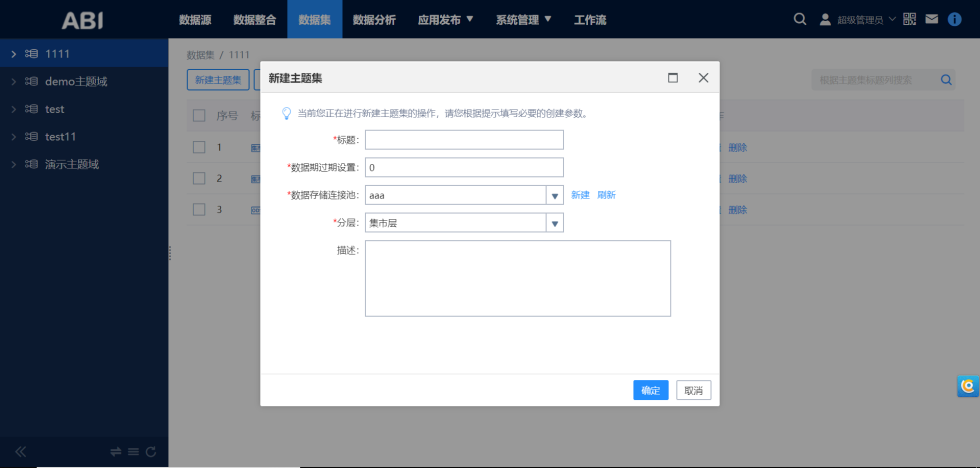Open the QR code icon
Image resolution: width=980 pixels, height=468 pixels.
tap(909, 19)
